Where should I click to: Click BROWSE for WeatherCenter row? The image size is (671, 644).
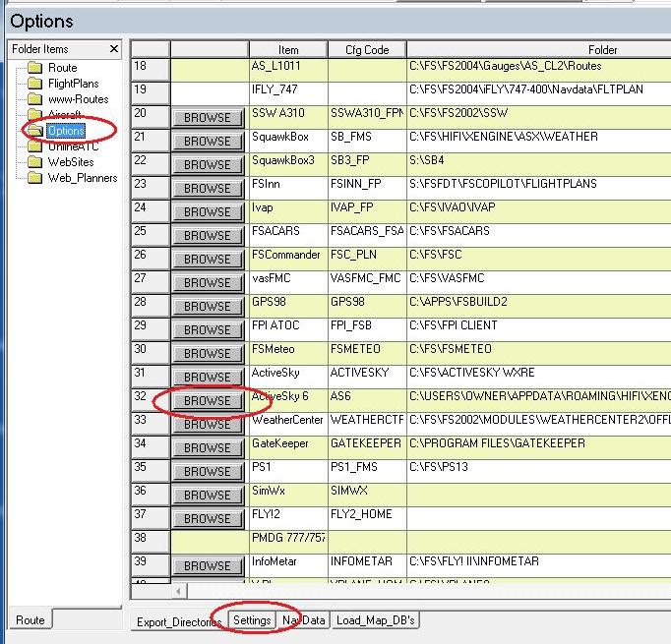point(208,424)
